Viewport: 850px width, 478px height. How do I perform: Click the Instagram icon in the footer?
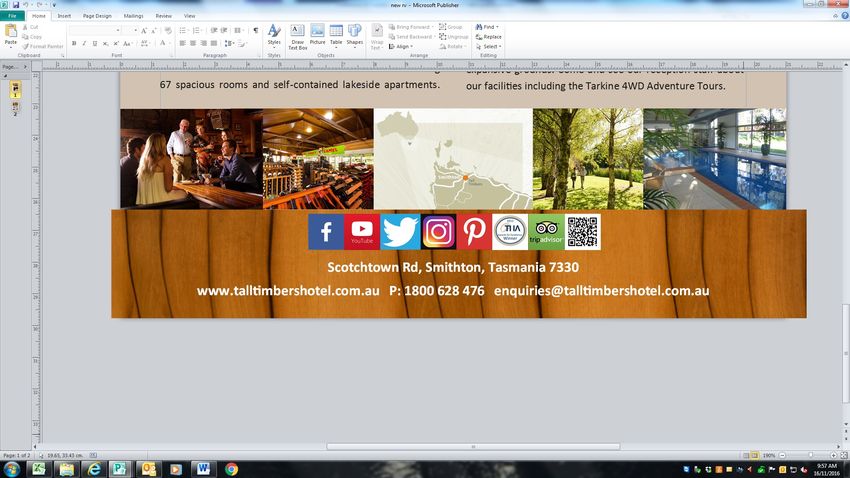[x=439, y=232]
